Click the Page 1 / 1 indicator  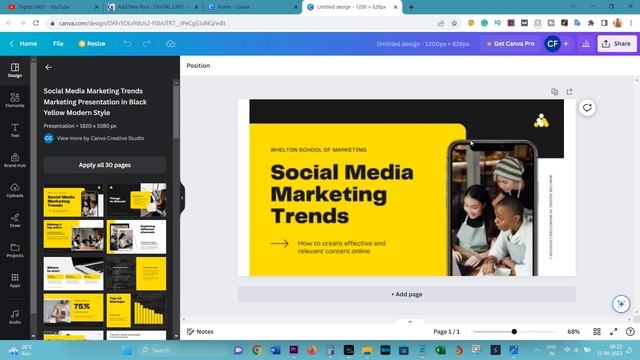[x=446, y=331]
